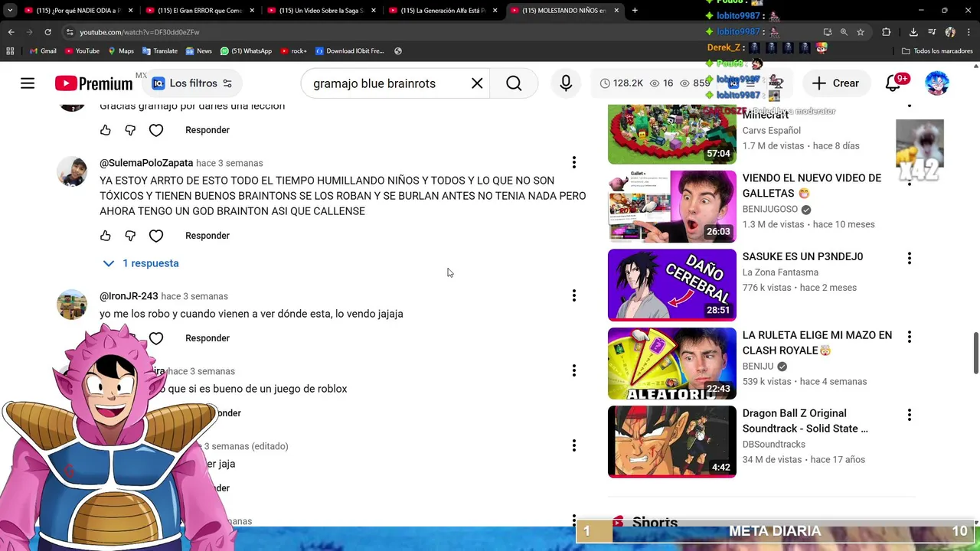The image size is (980, 551).
Task: Open options for 'SASUKE ES UN P3NDEJ0' video
Action: point(909,259)
